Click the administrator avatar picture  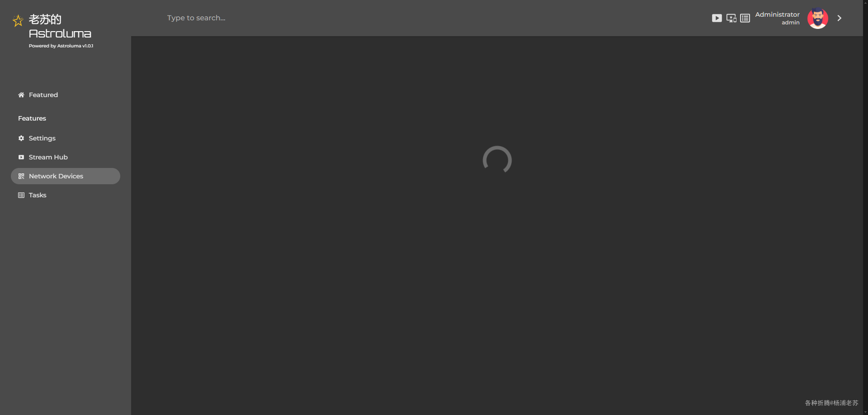click(818, 18)
